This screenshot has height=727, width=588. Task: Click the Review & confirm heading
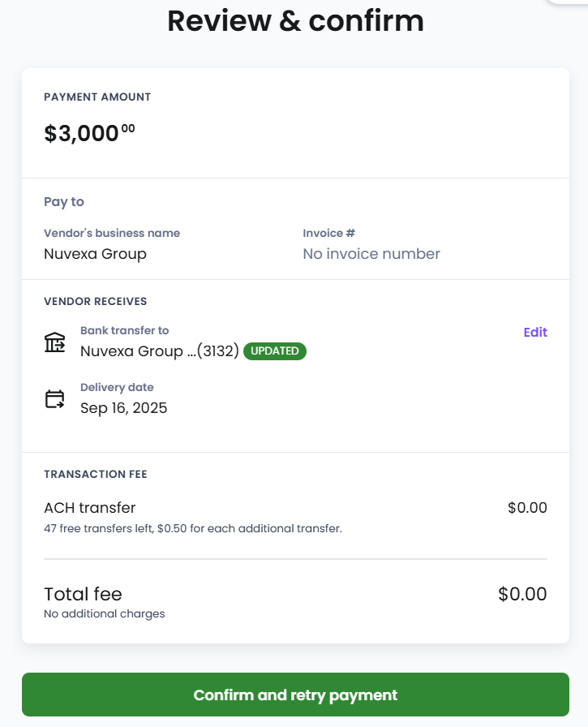[295, 21]
